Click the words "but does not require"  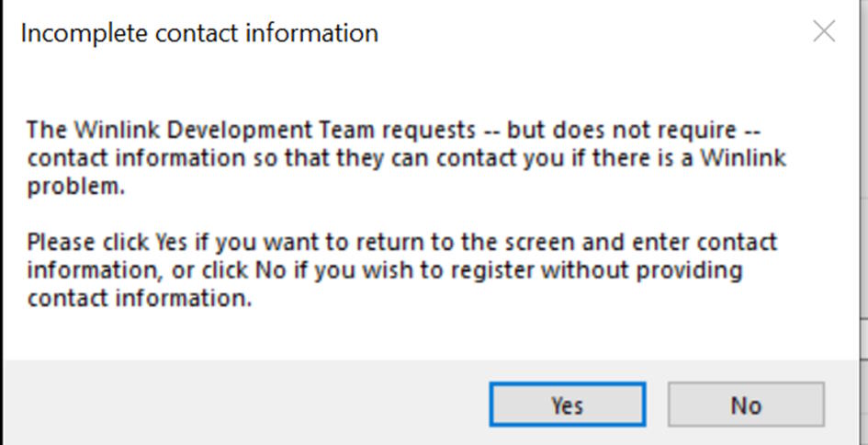(x=622, y=130)
